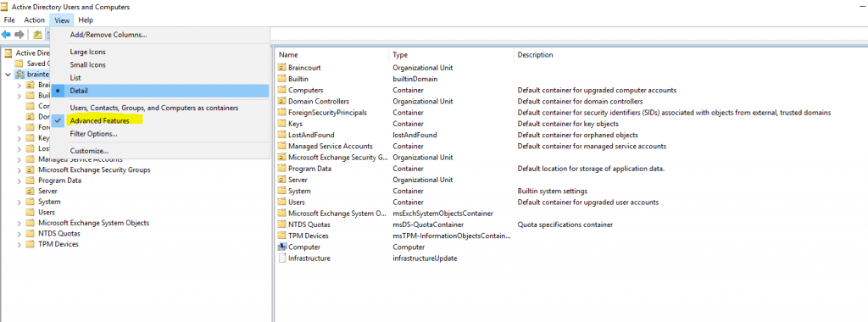Click the ForeignSecurityPrincipals folder icon in the list

point(281,113)
